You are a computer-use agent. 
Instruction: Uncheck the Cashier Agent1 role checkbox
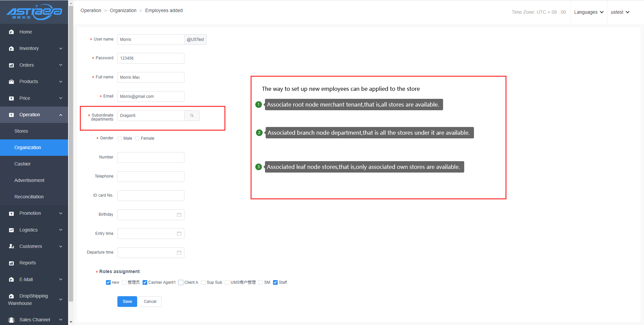coord(145,282)
